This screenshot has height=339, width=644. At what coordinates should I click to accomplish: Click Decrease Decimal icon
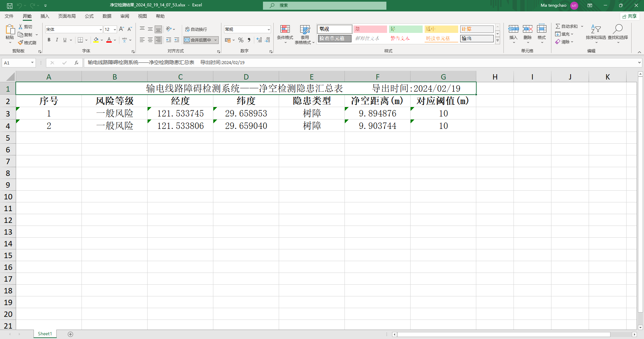coord(267,40)
